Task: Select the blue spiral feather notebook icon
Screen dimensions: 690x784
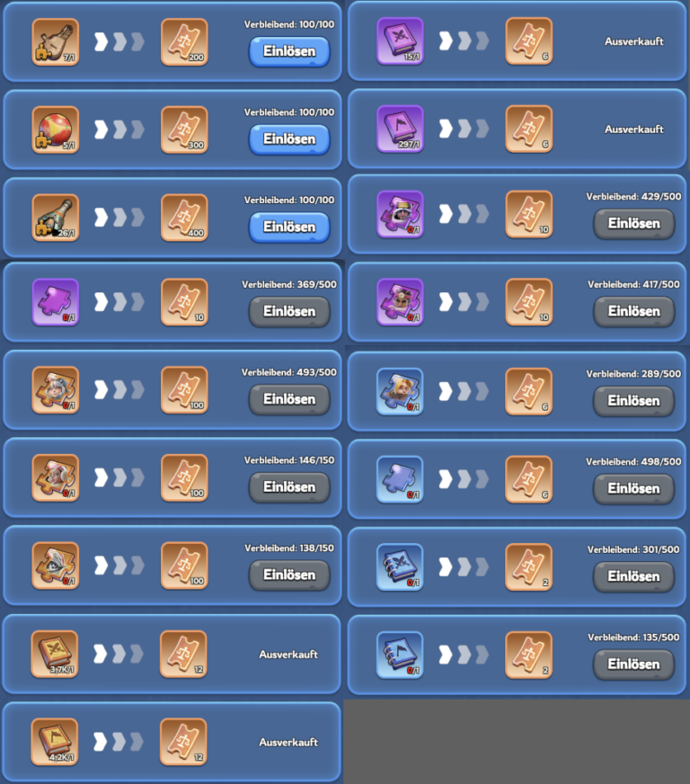Action: point(400,567)
